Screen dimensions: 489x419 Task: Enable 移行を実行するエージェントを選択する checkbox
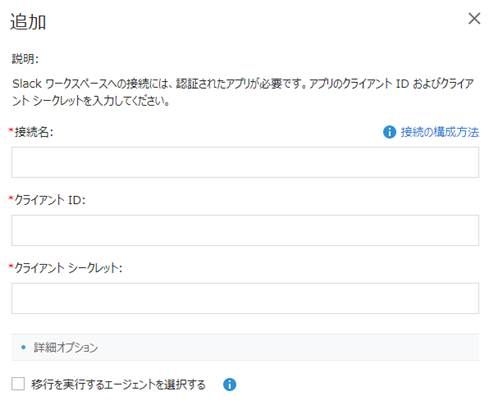click(18, 384)
